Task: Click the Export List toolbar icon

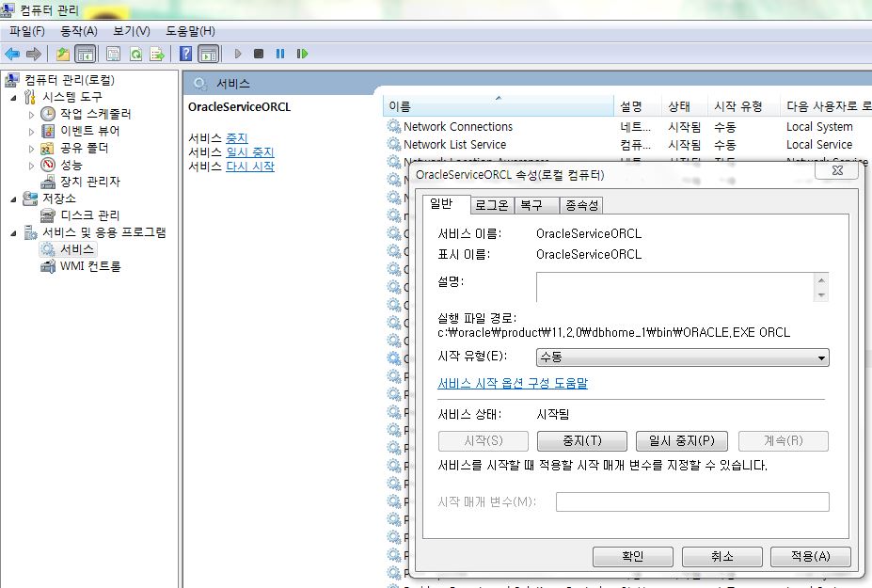Action: 157,54
